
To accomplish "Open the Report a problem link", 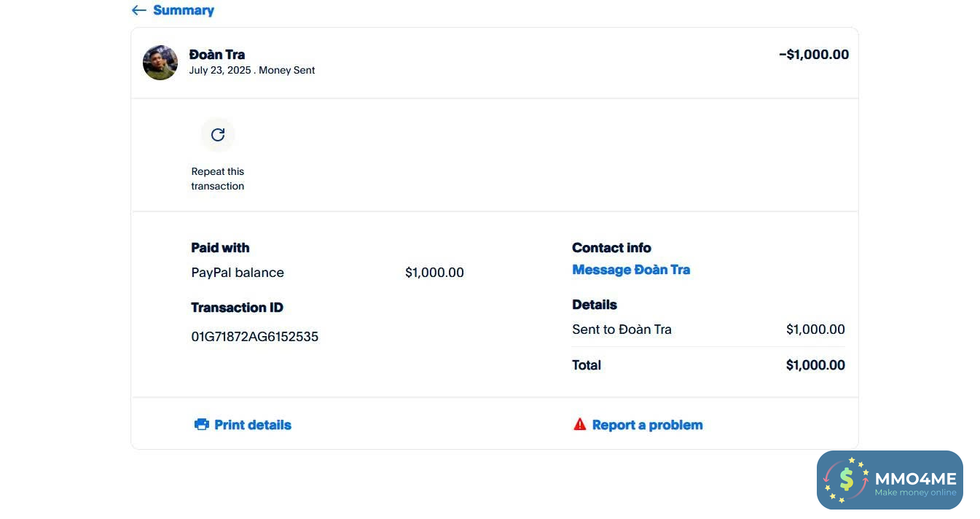I will click(x=647, y=425).
